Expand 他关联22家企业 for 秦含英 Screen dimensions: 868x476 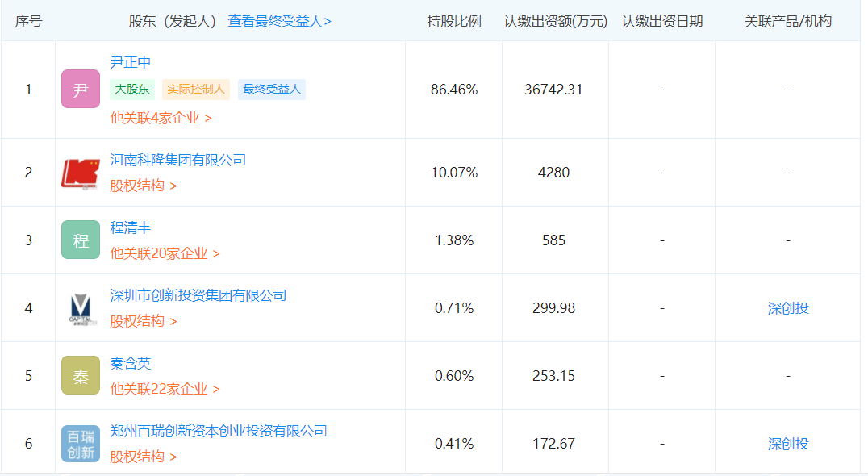[165, 389]
